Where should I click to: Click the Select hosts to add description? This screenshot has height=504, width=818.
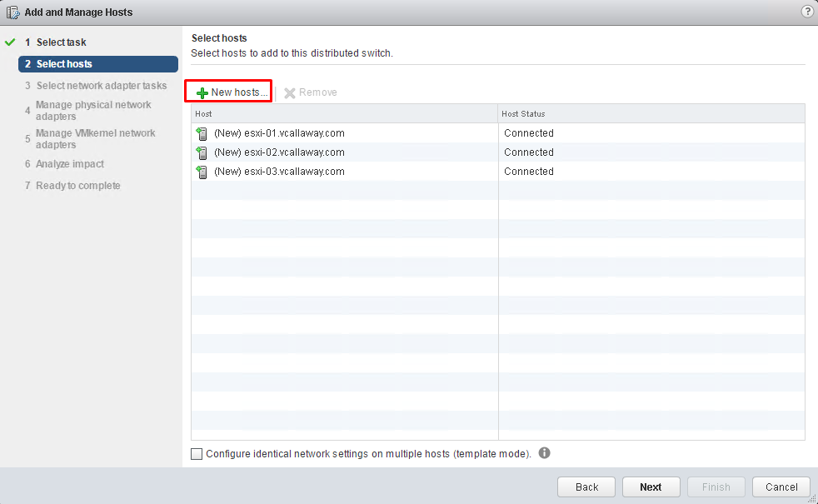coord(292,53)
